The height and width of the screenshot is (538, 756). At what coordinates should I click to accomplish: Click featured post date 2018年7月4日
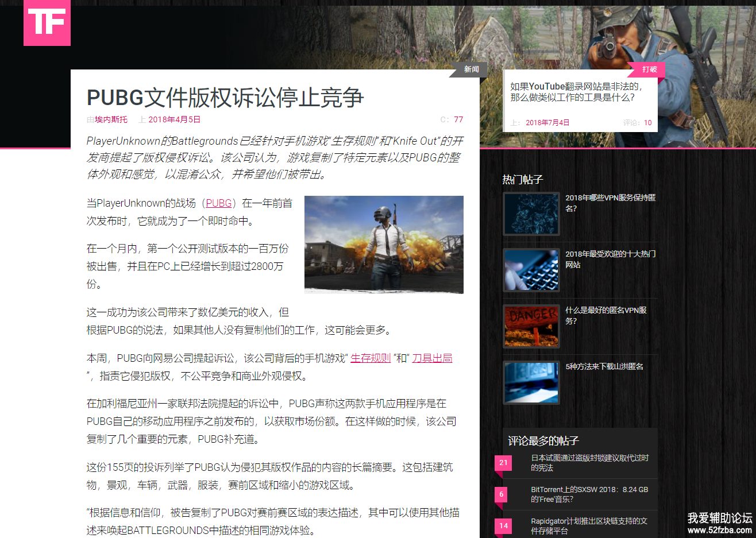(x=547, y=122)
